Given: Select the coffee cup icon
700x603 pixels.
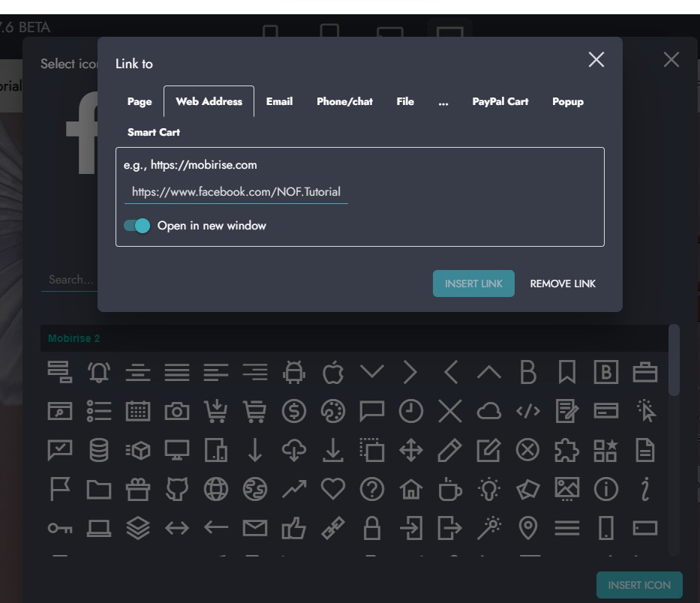Looking at the screenshot, I should coord(449,489).
